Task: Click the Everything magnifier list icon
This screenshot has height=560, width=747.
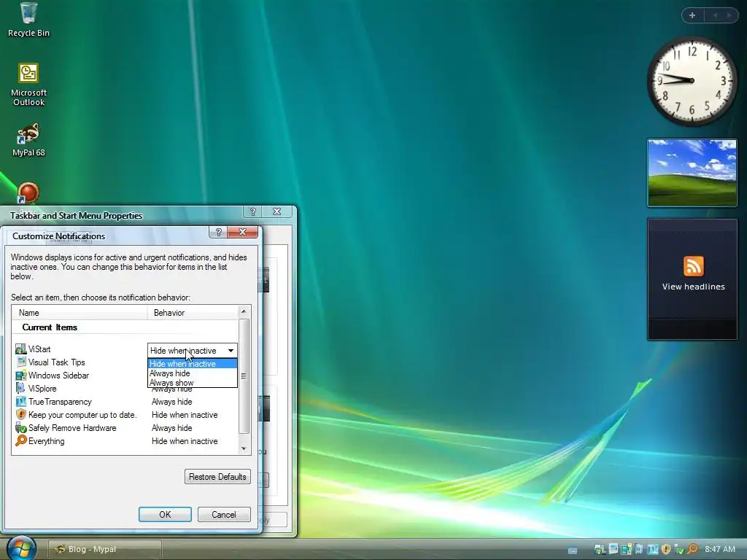Action: (20, 441)
